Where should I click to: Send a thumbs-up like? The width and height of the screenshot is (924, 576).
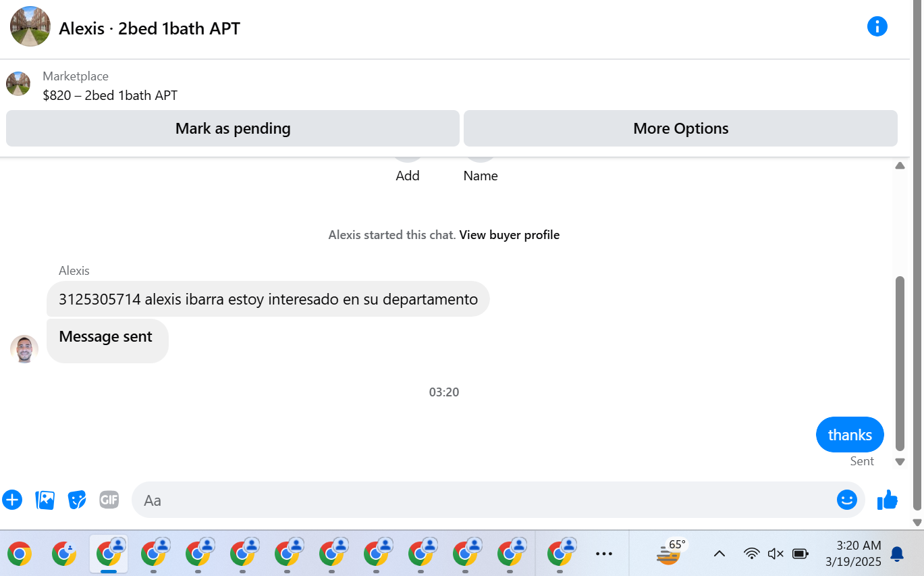pos(887,500)
